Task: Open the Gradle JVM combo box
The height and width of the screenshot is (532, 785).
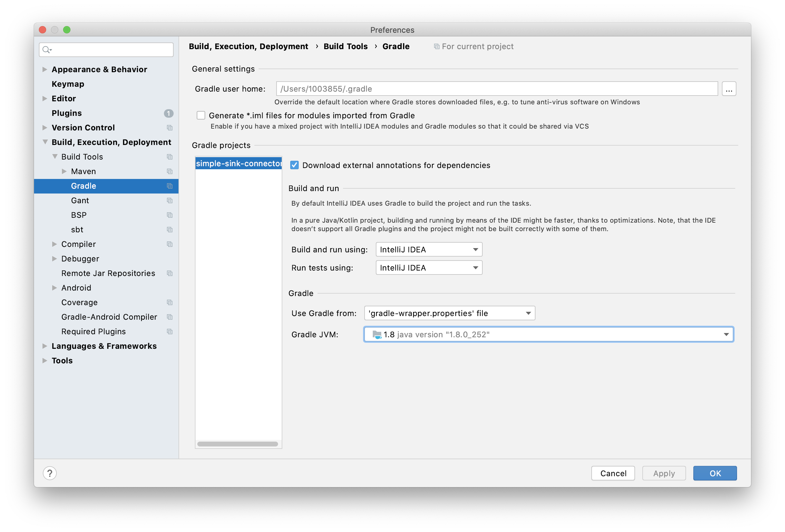Action: 548,335
